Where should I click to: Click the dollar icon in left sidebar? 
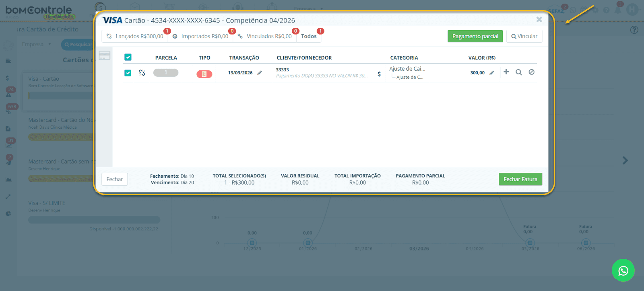pos(7,78)
